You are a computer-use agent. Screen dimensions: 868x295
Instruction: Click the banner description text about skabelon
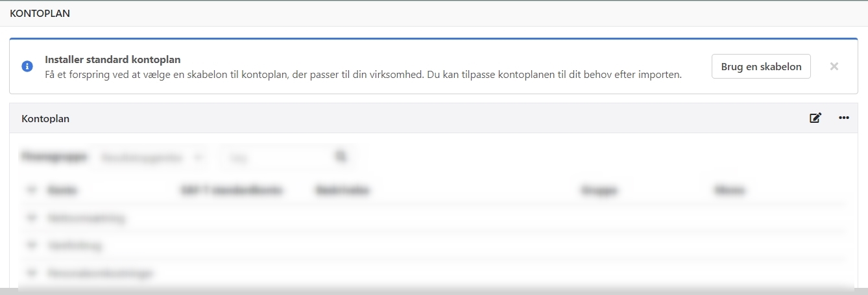pyautogui.click(x=363, y=75)
